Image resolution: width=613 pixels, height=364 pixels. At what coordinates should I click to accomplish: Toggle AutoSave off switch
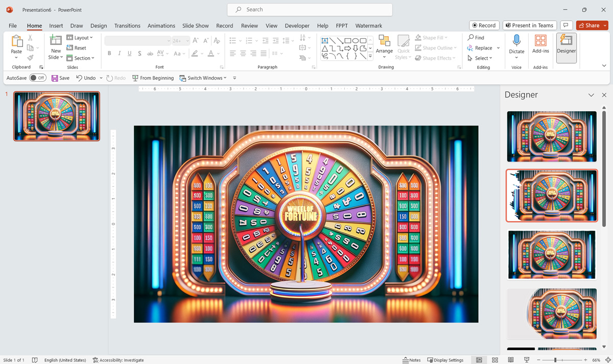point(38,78)
